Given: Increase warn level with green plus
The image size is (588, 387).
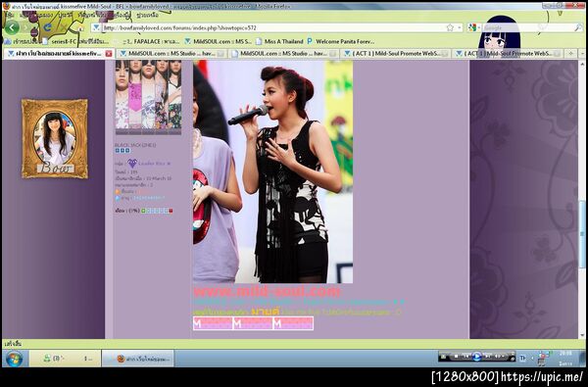Looking at the screenshot, I should click(143, 211).
